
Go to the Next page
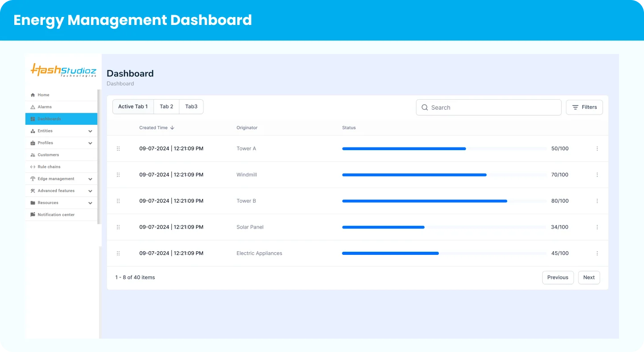click(x=589, y=277)
